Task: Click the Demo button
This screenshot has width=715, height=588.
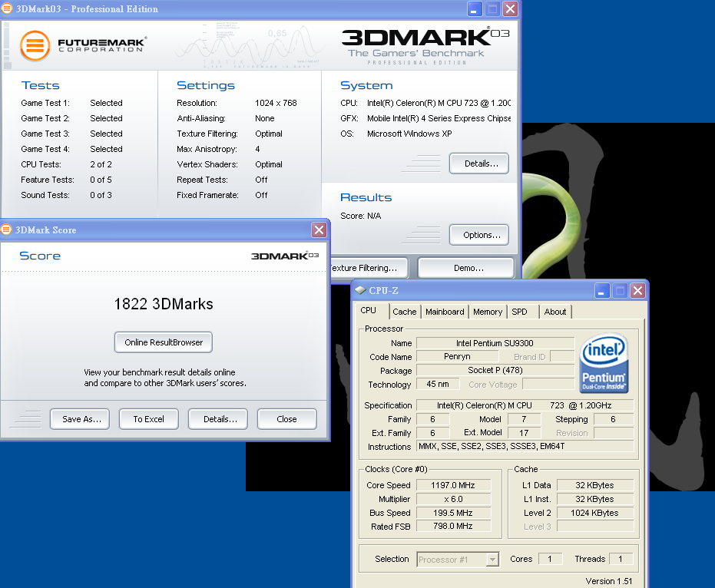Action: click(x=466, y=268)
